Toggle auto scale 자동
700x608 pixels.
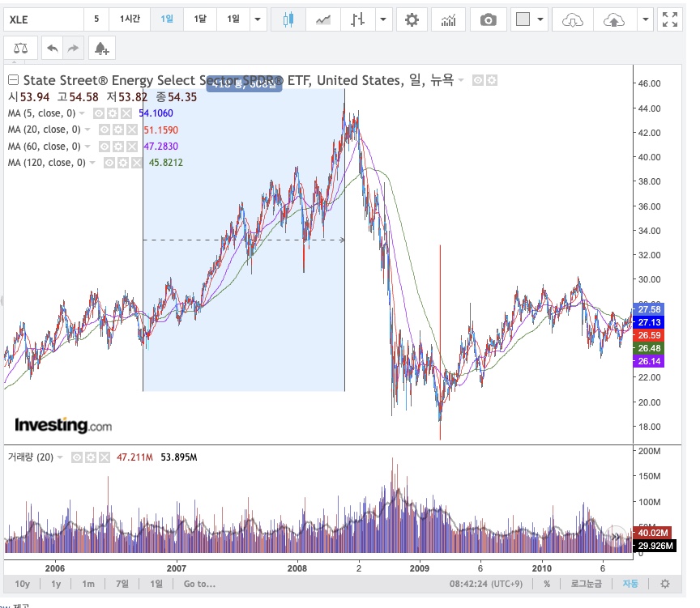[630, 584]
